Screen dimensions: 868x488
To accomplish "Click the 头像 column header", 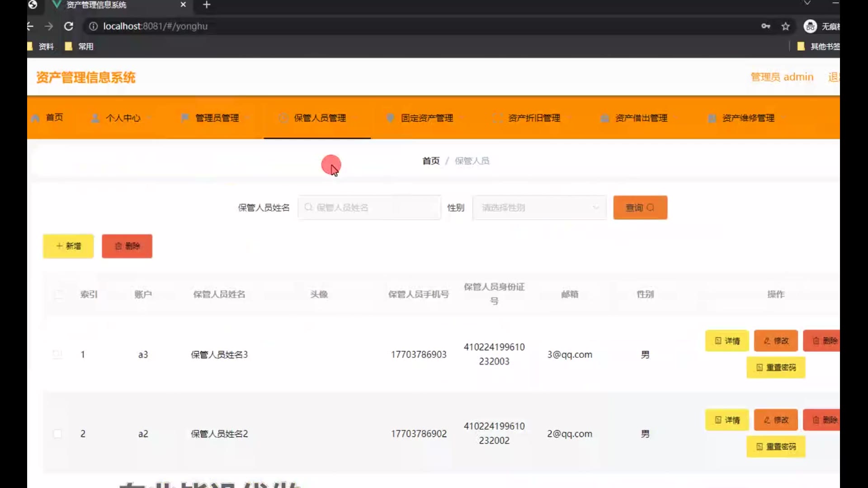I will pyautogui.click(x=319, y=294).
